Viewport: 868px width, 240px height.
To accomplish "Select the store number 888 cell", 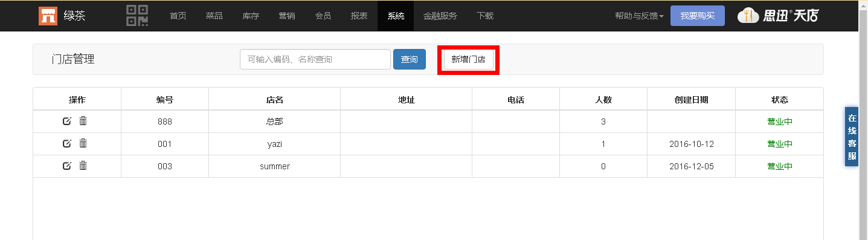I will pyautogui.click(x=165, y=122).
